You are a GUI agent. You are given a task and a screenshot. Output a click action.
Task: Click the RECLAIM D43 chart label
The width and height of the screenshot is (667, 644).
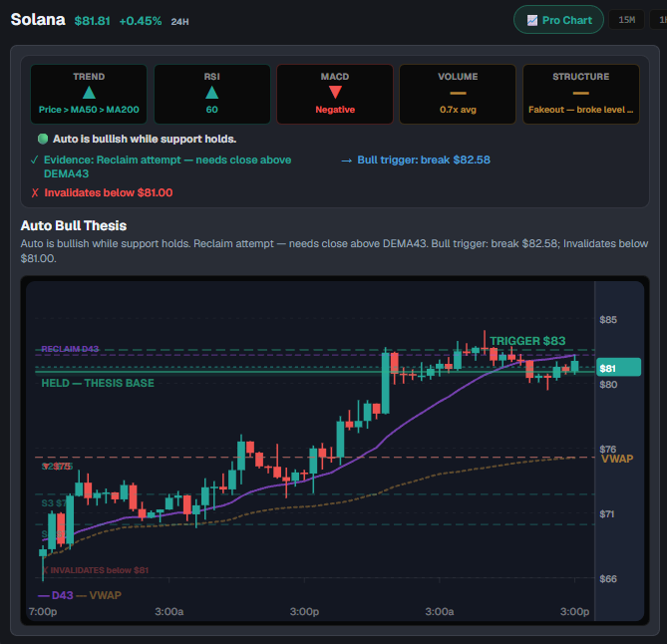pyautogui.click(x=70, y=349)
